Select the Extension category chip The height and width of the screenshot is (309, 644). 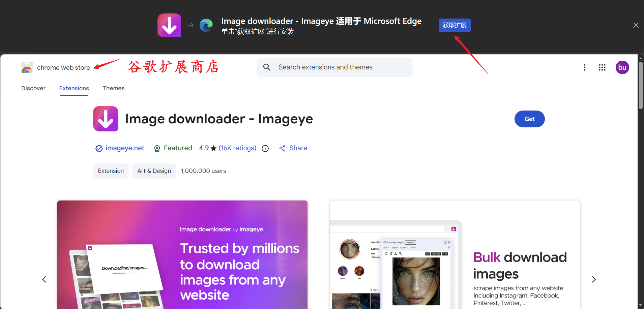tap(111, 171)
